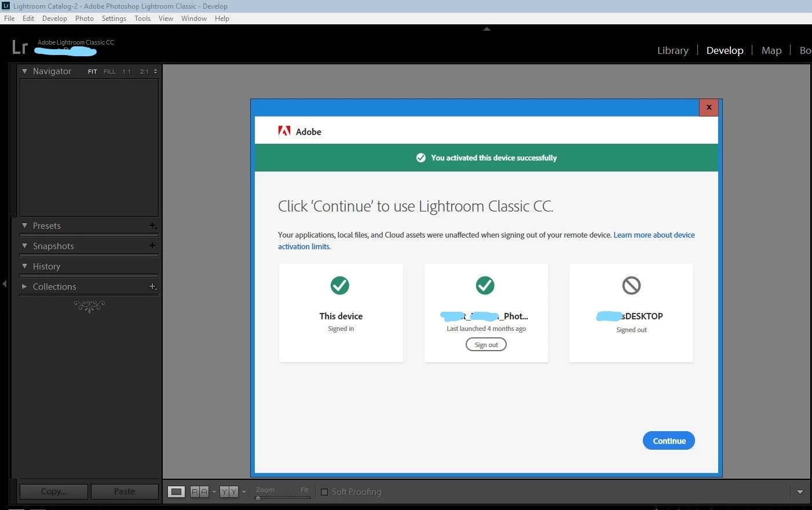Switch to the Map module
The image size is (812, 510).
(771, 50)
